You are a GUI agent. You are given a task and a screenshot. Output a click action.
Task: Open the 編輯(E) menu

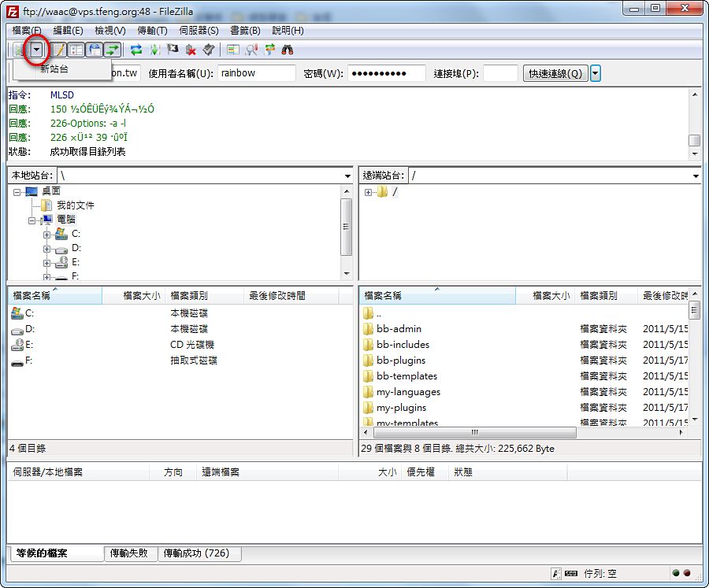tap(69, 30)
